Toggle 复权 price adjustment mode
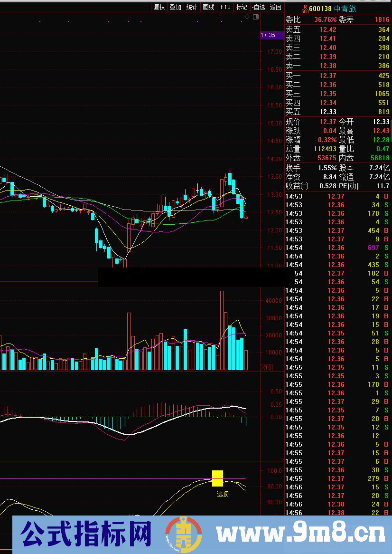The image size is (392, 554). pos(159,7)
